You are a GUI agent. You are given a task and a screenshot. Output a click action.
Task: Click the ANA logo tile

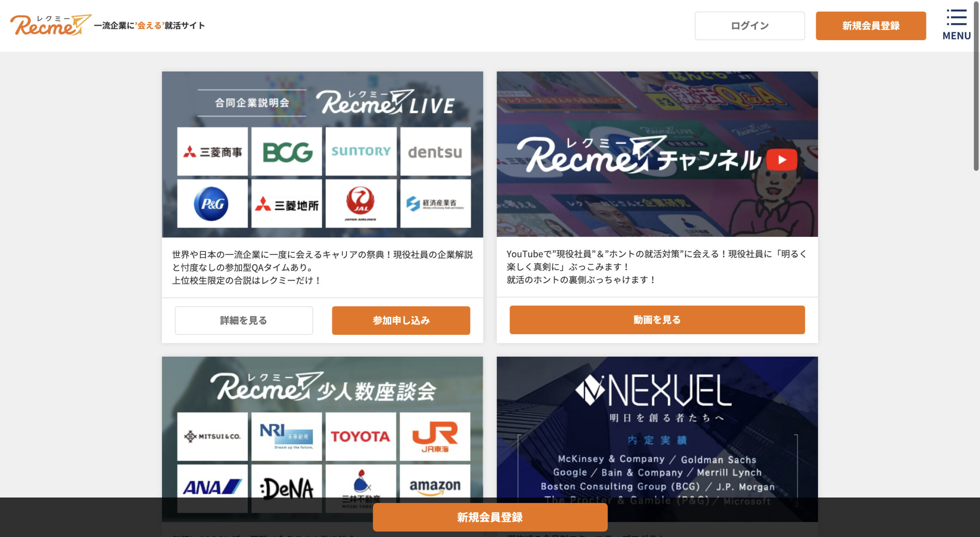(x=212, y=489)
